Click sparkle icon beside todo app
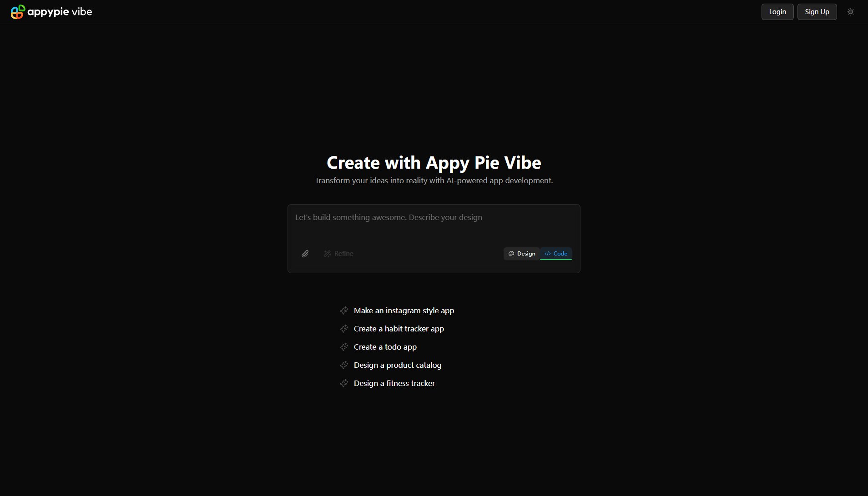The width and height of the screenshot is (868, 496). click(x=344, y=347)
